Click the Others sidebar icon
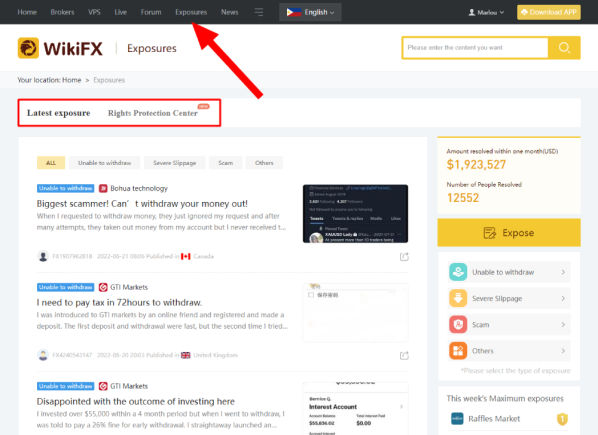This screenshot has height=435, width=598. point(458,351)
